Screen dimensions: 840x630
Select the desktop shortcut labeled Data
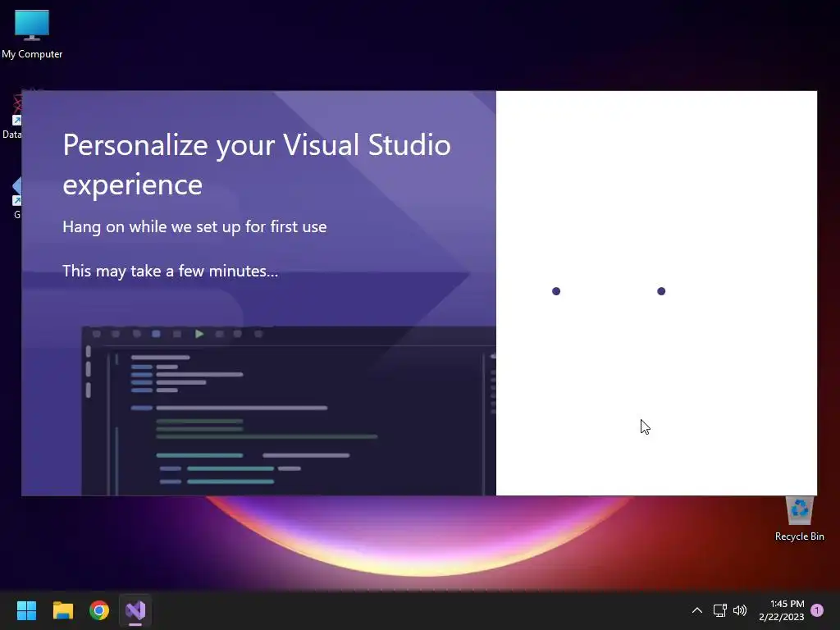tap(11, 115)
